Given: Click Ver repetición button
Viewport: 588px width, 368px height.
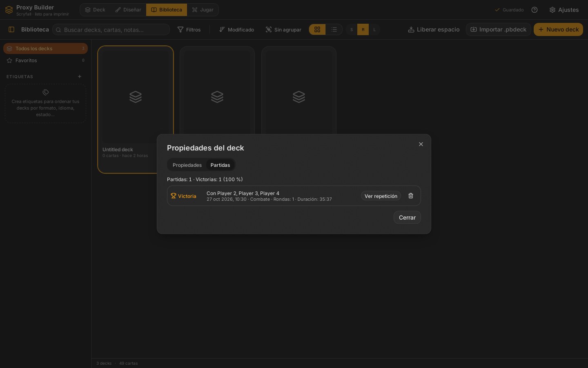Looking at the screenshot, I should (x=381, y=196).
